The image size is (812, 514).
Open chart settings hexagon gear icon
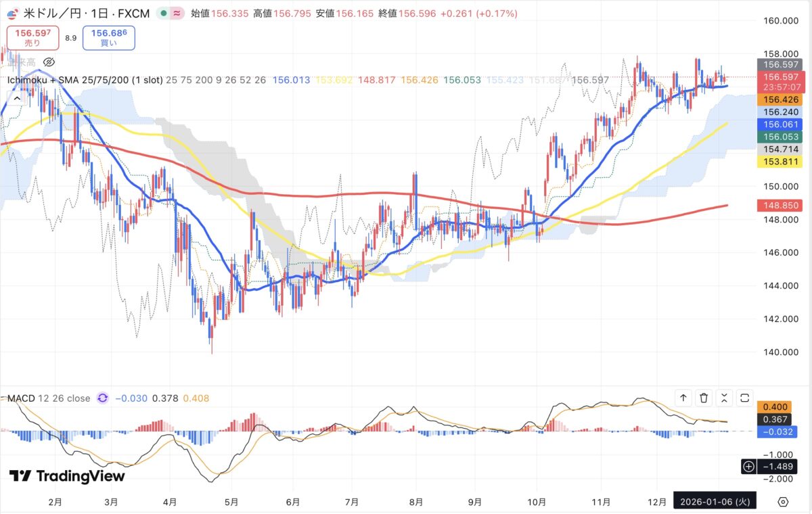(x=783, y=502)
